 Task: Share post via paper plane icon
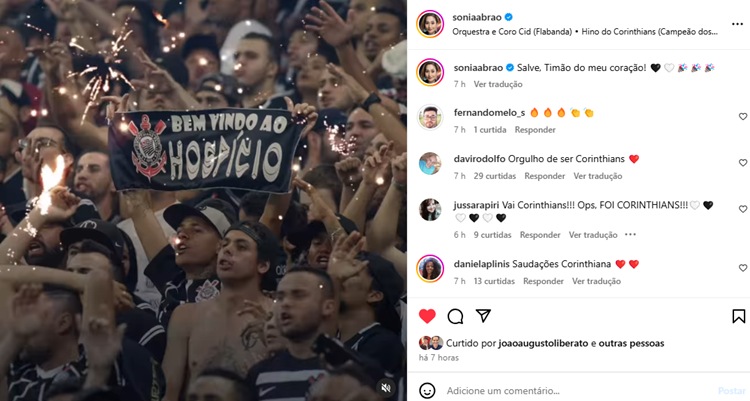tap(483, 315)
